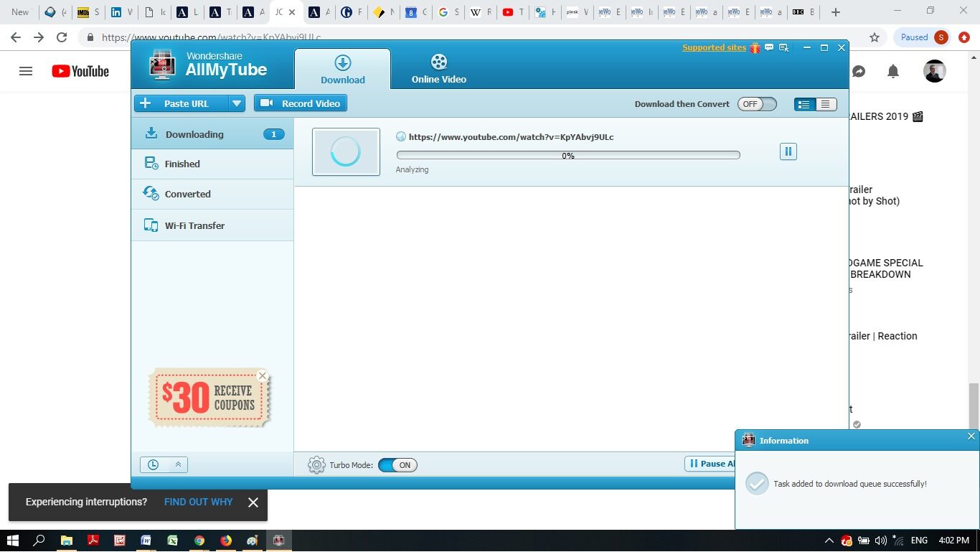Image resolution: width=980 pixels, height=552 pixels.
Task: Open Adobe Acrobat from taskbar
Action: pyautogui.click(x=93, y=541)
